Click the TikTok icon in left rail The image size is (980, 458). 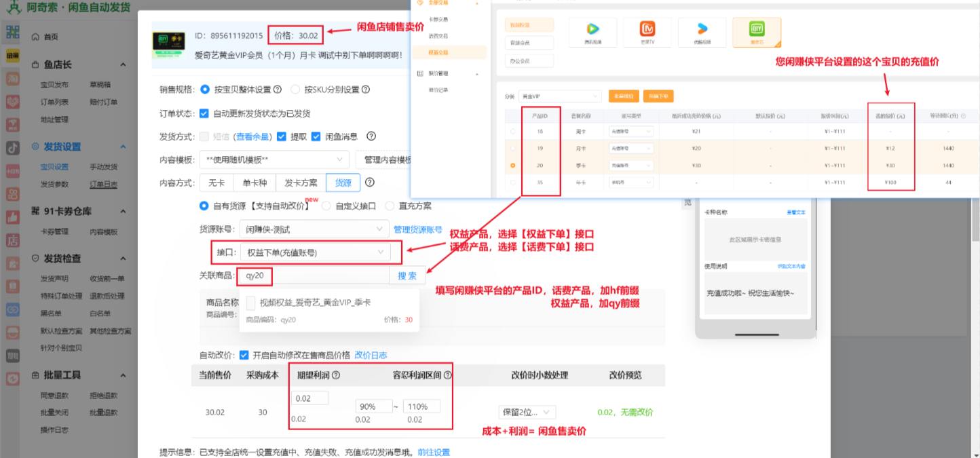click(12, 147)
